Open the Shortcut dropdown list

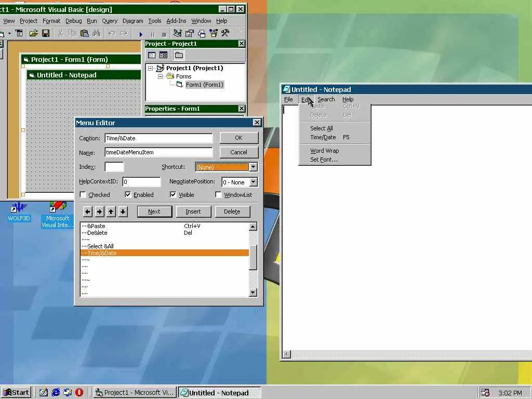pyautogui.click(x=253, y=167)
